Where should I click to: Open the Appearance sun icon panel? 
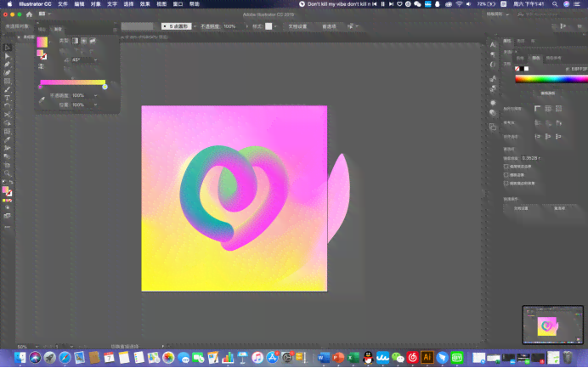pos(493,102)
